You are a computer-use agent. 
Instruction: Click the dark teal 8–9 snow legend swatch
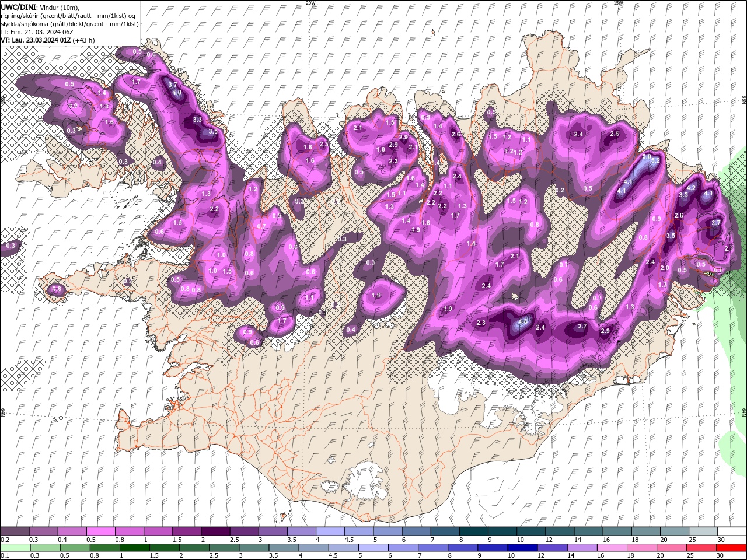(473, 531)
